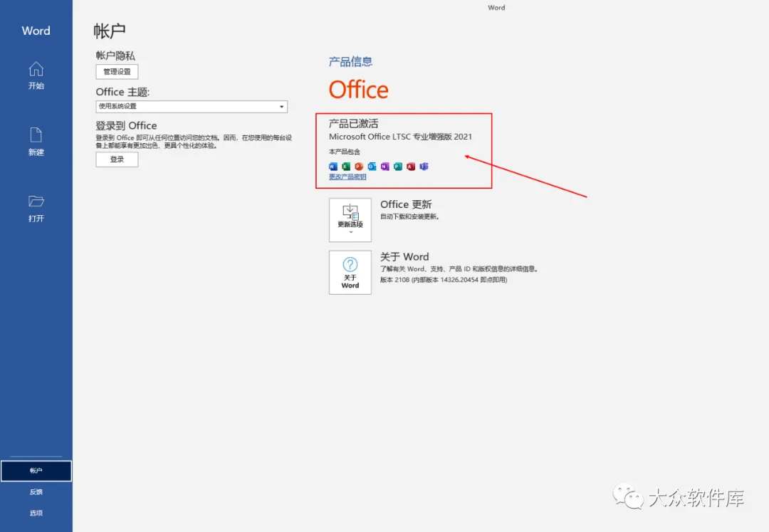Screen dimensions: 769x532
Task: Open the 开始 (Home) sidebar item
Action: point(36,75)
